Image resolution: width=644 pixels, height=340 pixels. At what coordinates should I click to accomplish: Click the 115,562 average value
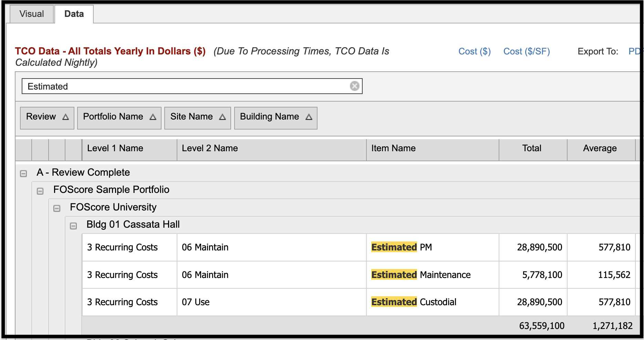pos(614,275)
